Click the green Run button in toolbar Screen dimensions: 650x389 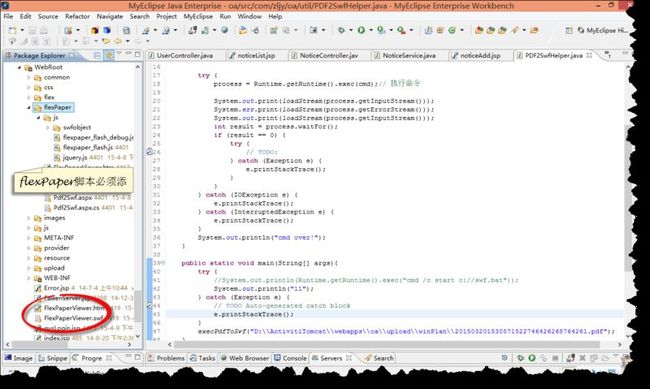(x=361, y=30)
